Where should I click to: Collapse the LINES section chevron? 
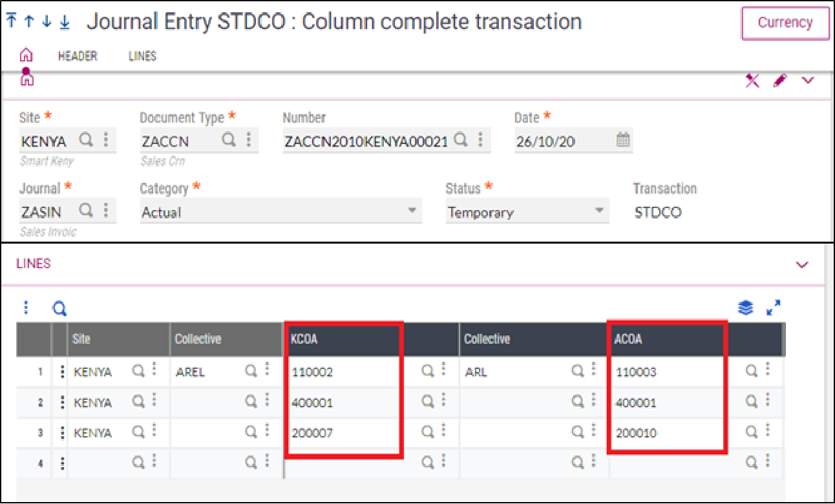[802, 264]
